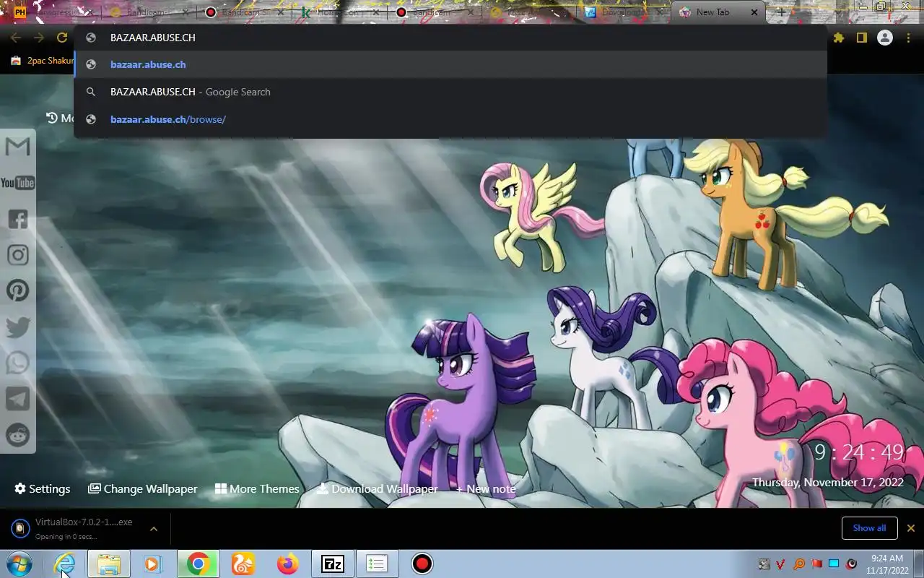Click the Windows Start orb
This screenshot has width=924, height=578.
[19, 564]
